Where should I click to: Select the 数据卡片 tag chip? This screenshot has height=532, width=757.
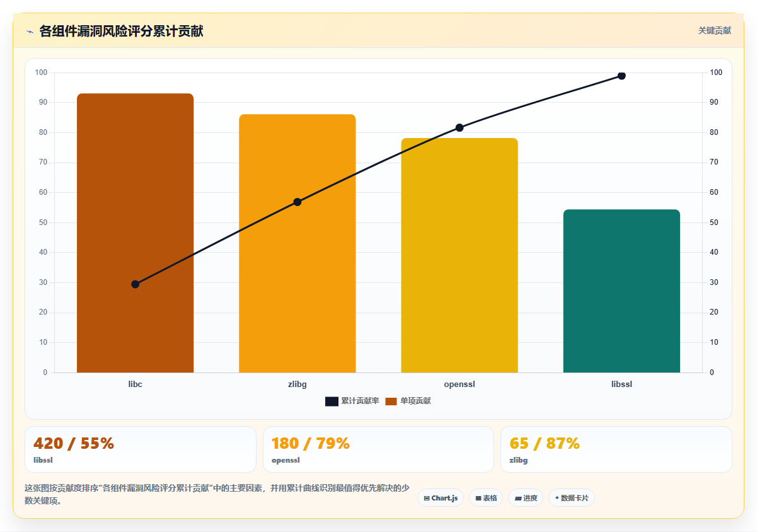pos(572,498)
